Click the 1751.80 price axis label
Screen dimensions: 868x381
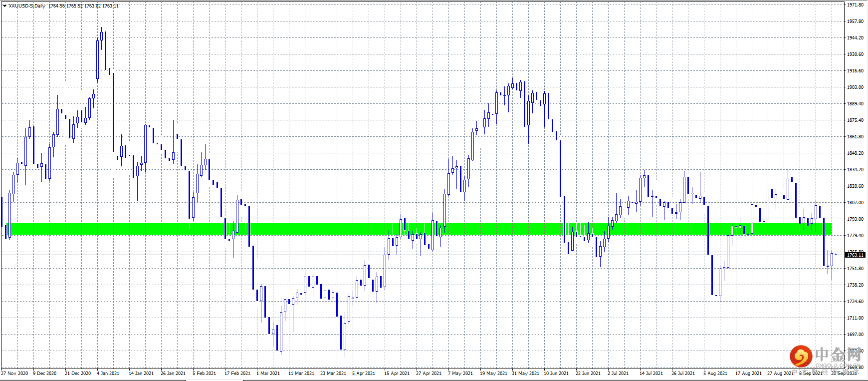tap(855, 269)
